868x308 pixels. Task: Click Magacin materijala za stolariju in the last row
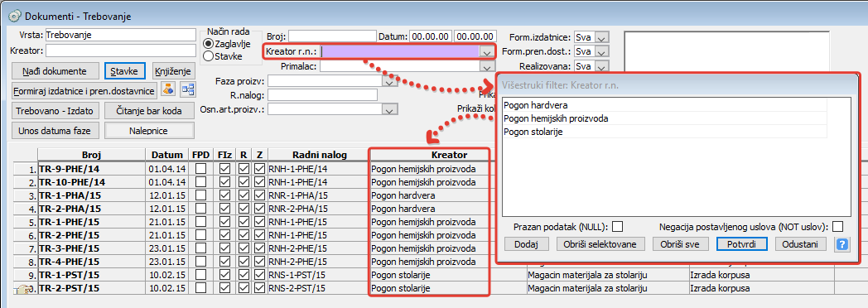coord(587,288)
